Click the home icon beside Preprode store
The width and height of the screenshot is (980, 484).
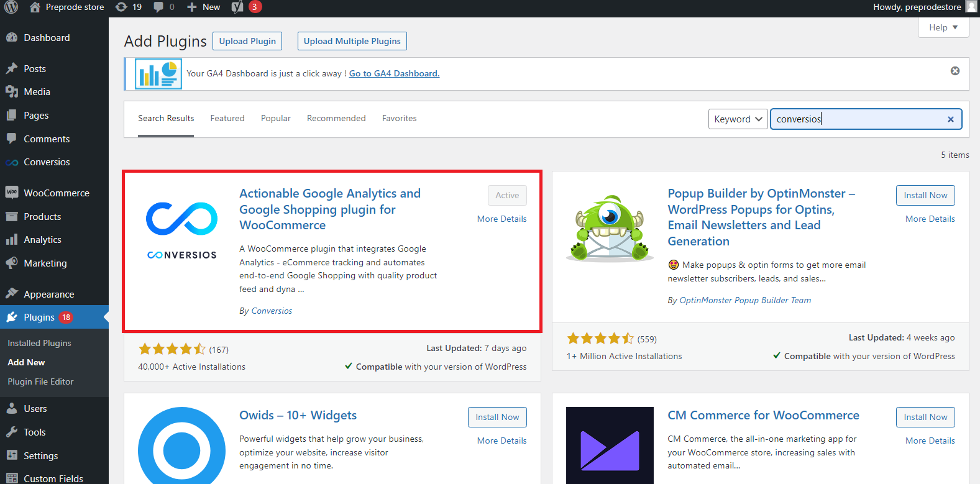point(35,7)
